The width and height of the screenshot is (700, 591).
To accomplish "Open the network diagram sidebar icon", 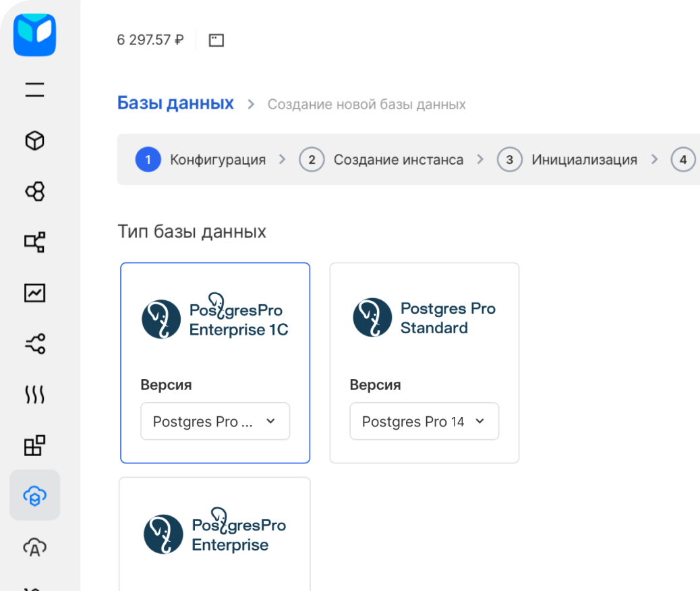I will click(35, 242).
